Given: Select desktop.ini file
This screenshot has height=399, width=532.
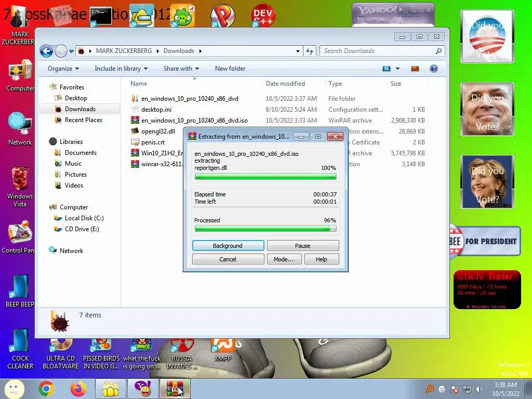Looking at the screenshot, I should tap(156, 110).
